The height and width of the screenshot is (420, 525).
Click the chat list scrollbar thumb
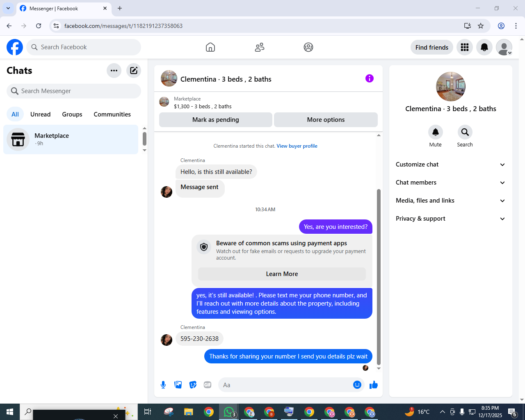pyautogui.click(x=144, y=139)
